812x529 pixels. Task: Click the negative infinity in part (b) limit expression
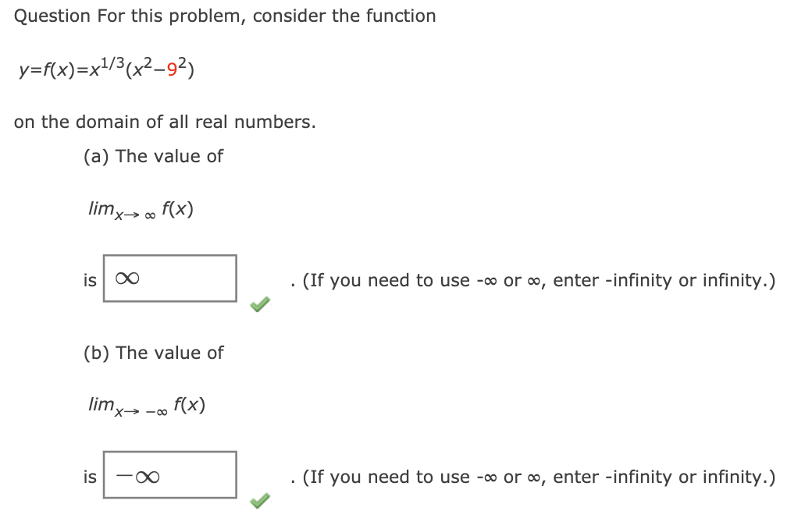[x=156, y=411]
